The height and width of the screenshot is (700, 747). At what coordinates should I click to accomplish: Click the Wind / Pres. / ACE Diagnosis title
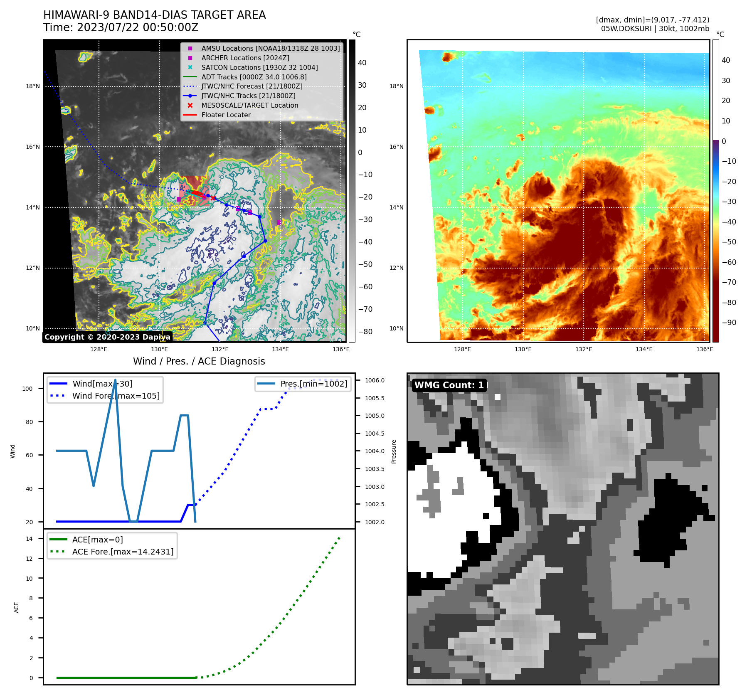pyautogui.click(x=199, y=361)
